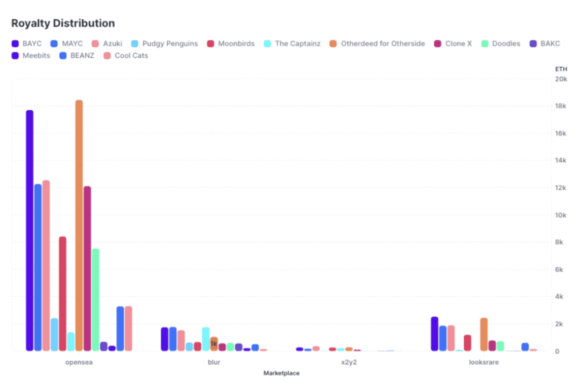
Task: Click the BEANZ legend entry
Action: pyautogui.click(x=76, y=55)
